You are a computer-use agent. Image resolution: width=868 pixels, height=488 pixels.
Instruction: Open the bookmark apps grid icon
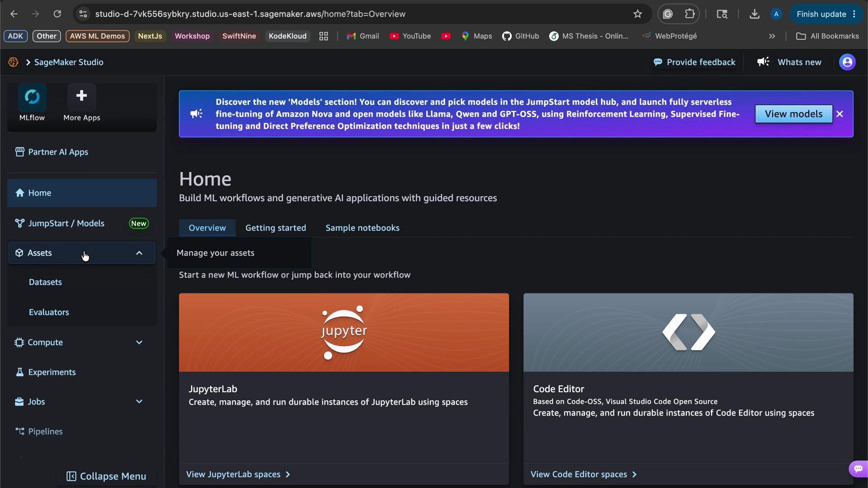pyautogui.click(x=324, y=36)
